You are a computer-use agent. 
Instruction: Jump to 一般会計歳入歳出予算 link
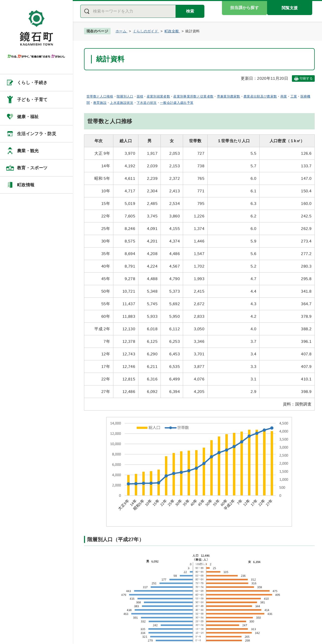point(177,103)
